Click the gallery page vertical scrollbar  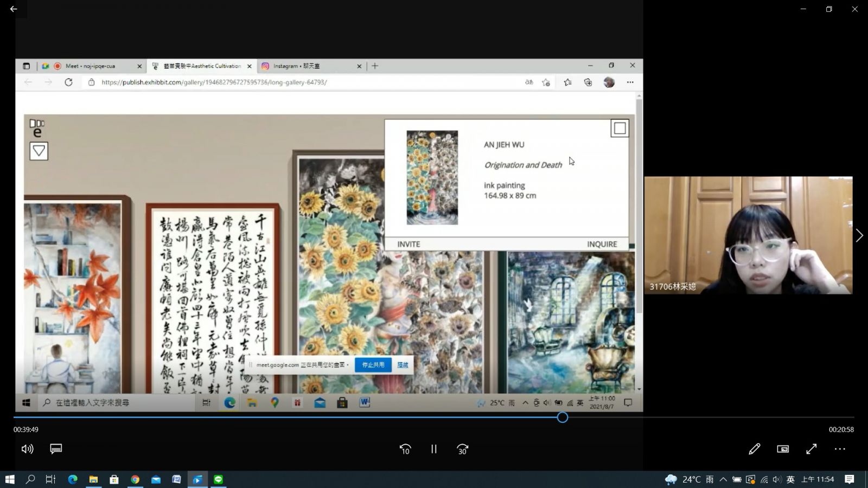coord(639,206)
